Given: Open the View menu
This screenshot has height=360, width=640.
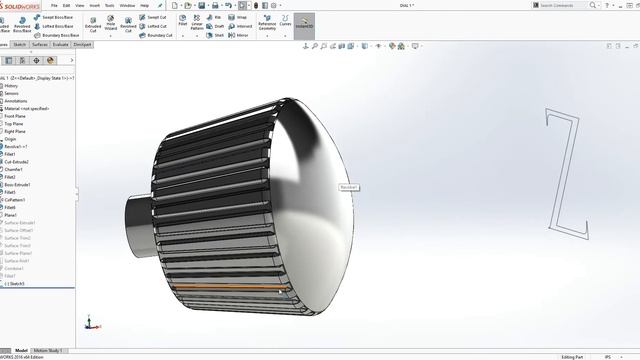Looking at the screenshot, I should tap(80, 6).
